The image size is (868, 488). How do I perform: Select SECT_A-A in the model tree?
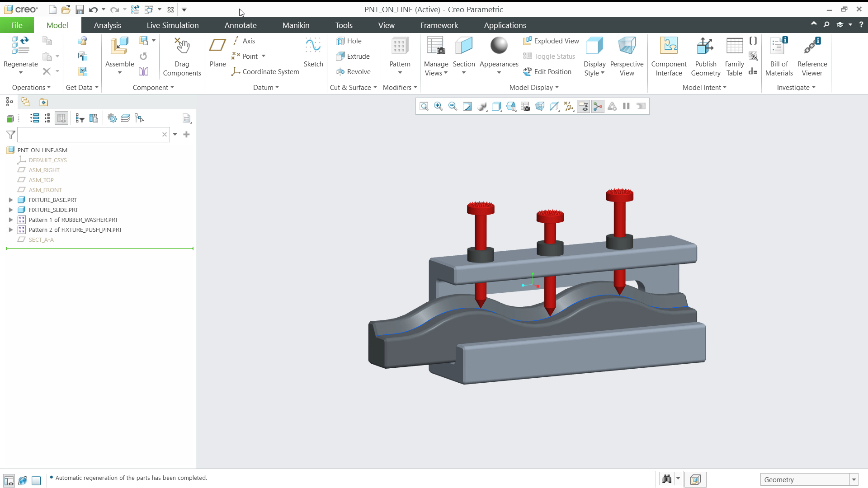[41, 240]
